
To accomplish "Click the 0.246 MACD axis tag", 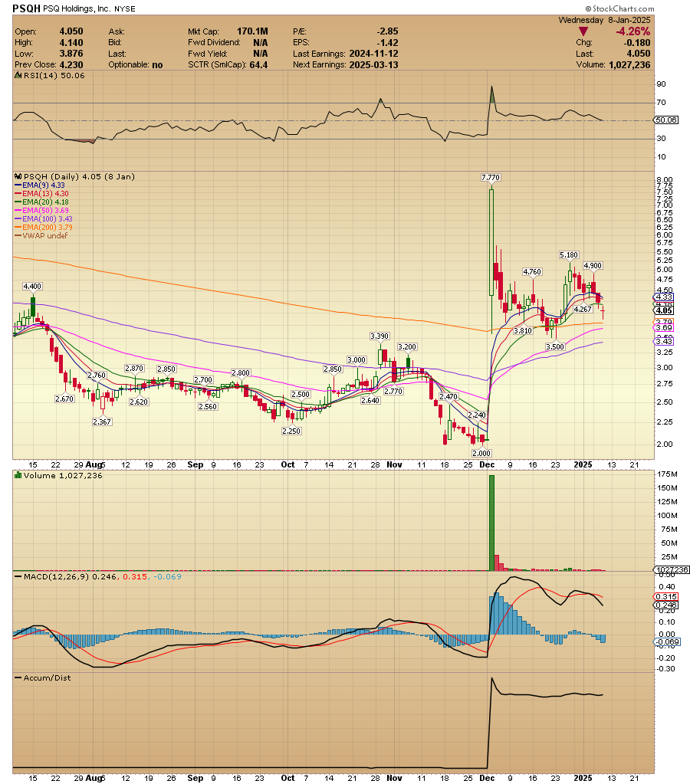I will point(666,605).
